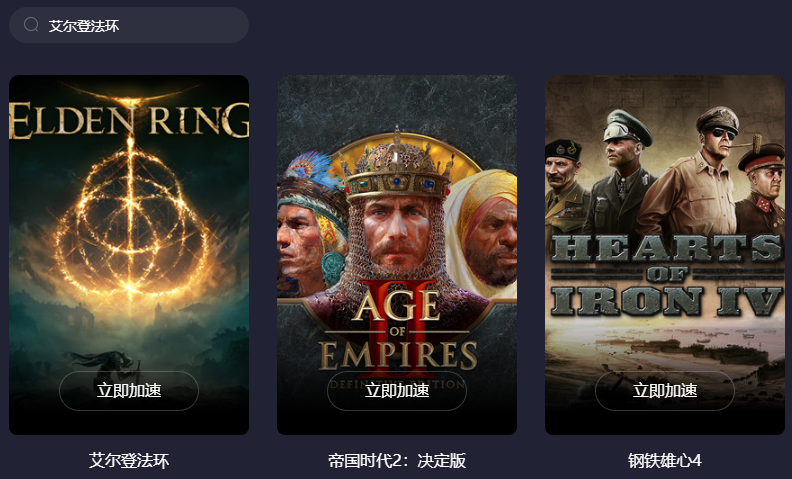Select the 钢铁雄心4 title label
Screen dimensions: 792x479
coord(665,460)
